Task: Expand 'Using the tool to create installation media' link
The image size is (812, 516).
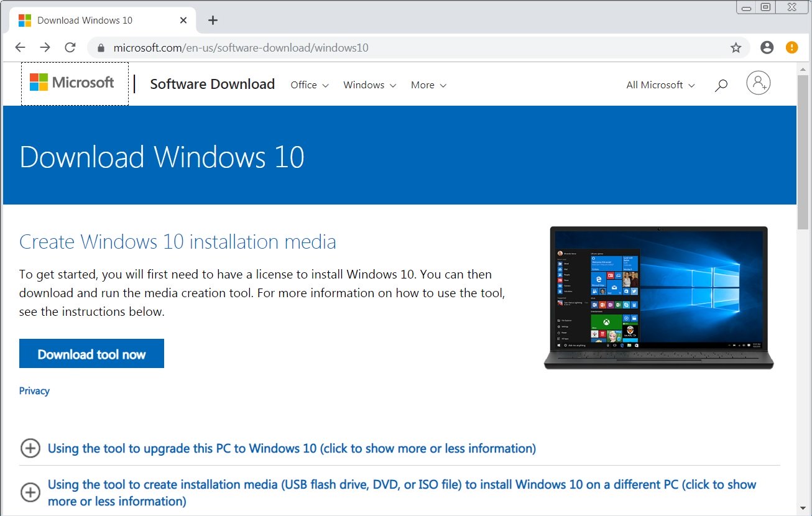Action: tap(402, 492)
